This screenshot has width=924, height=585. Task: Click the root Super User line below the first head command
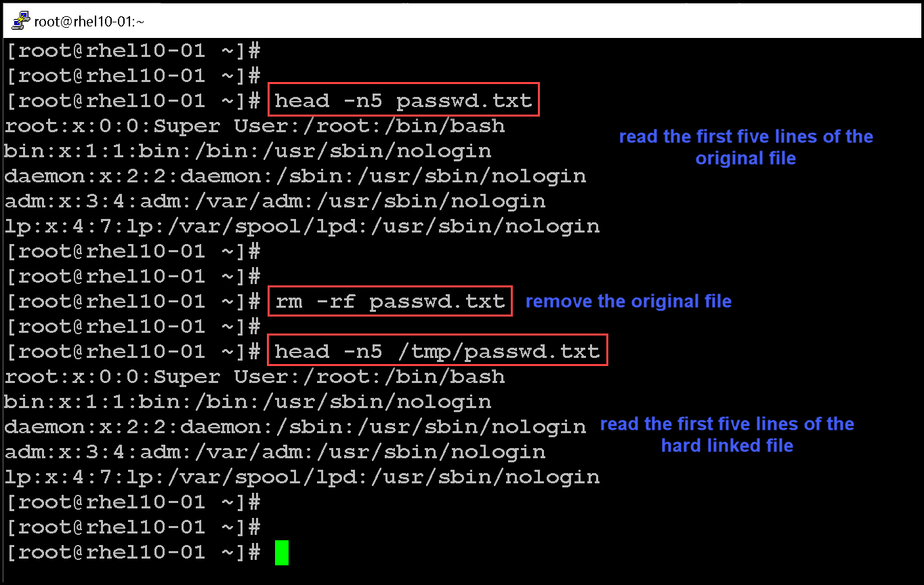click(x=254, y=126)
